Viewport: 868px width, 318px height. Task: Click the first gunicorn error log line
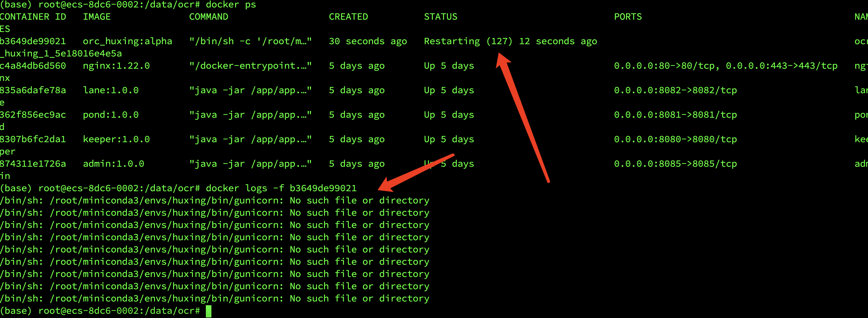214,201
